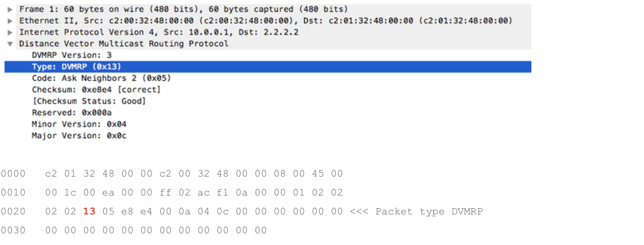Select the Reserved: 0x000a field
Image resolution: width=644 pixels, height=245 pixels.
coord(72,113)
